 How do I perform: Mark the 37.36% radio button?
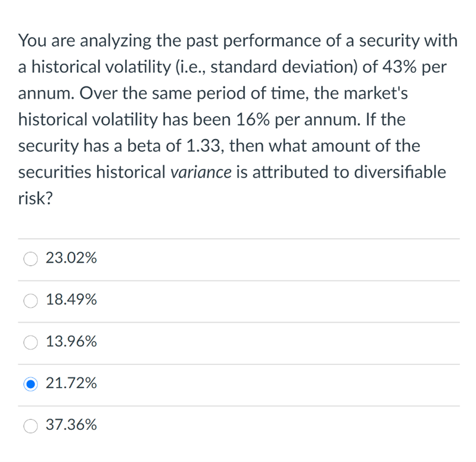[x=30, y=426]
